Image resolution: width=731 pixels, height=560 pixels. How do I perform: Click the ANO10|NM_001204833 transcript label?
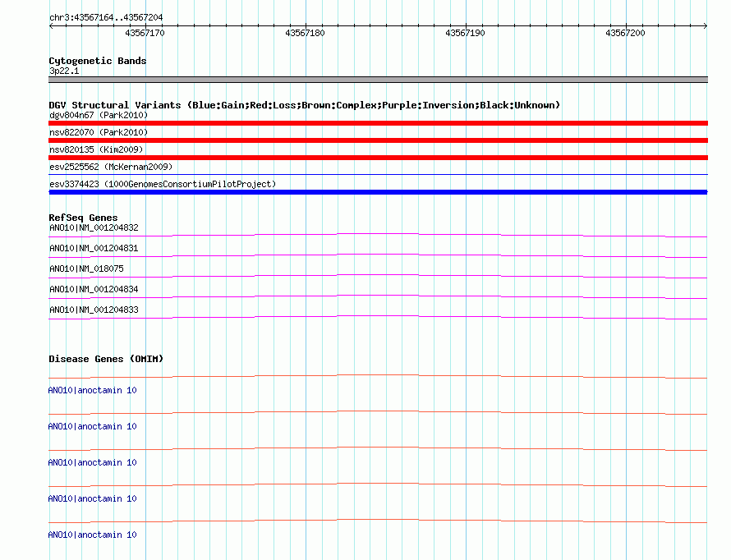(x=94, y=310)
